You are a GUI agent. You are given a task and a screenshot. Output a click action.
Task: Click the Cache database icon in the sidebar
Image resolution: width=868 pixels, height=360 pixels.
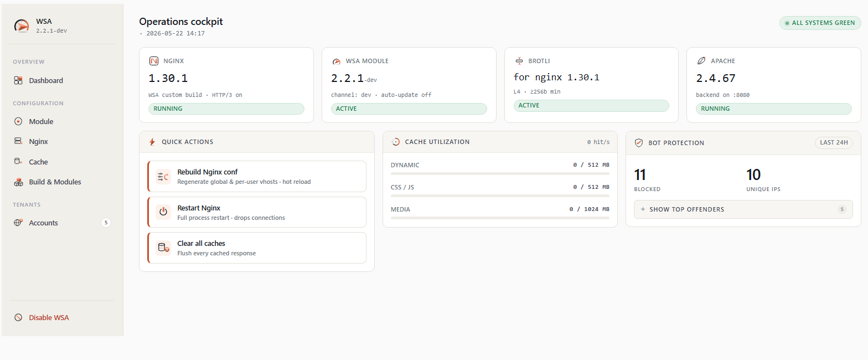(x=18, y=162)
